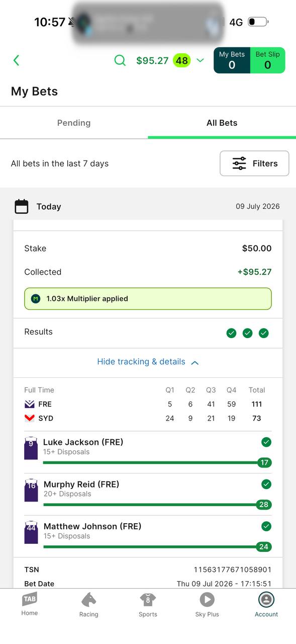This screenshot has height=644, width=296.
Task: Expand the balance dropdown chevron
Action: 200,61
